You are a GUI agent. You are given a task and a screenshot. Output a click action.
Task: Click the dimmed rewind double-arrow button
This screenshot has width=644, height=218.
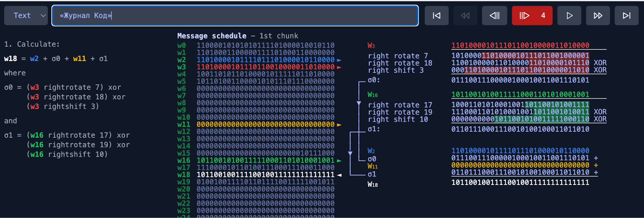point(465,16)
